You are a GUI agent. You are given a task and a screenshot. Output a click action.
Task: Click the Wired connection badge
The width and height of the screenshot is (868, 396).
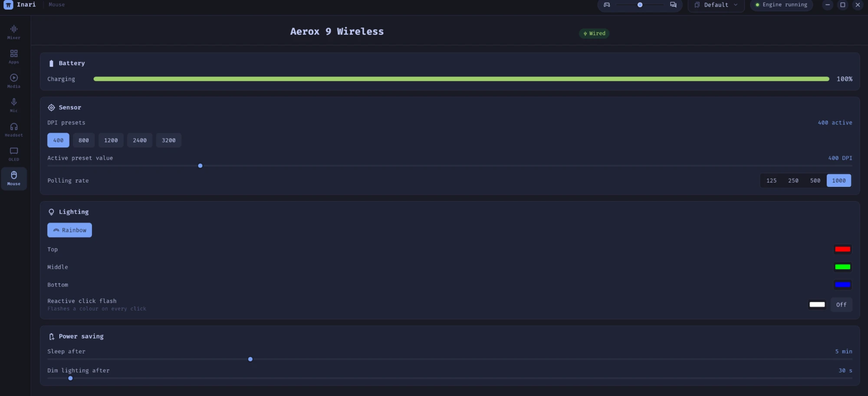coord(594,33)
